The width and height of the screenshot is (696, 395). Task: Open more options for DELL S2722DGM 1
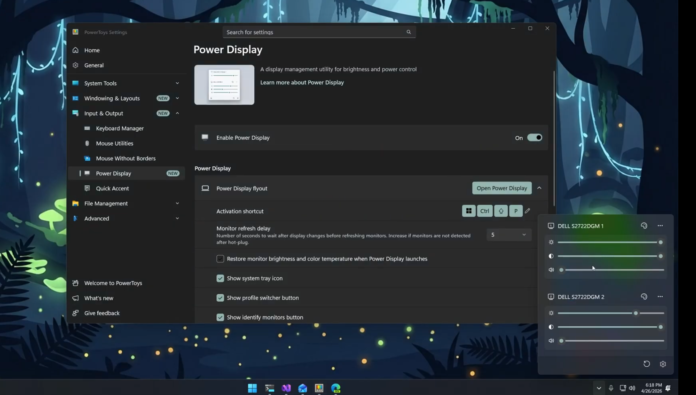click(x=660, y=225)
